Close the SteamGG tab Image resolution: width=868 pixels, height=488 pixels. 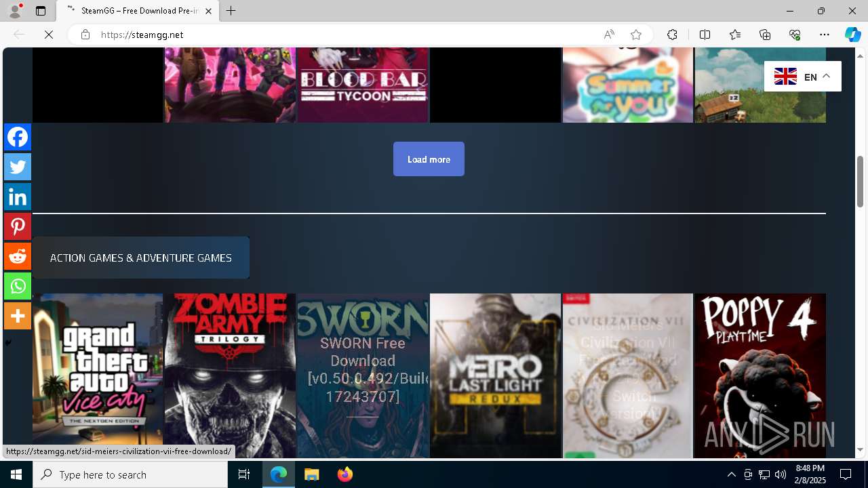[x=208, y=11]
